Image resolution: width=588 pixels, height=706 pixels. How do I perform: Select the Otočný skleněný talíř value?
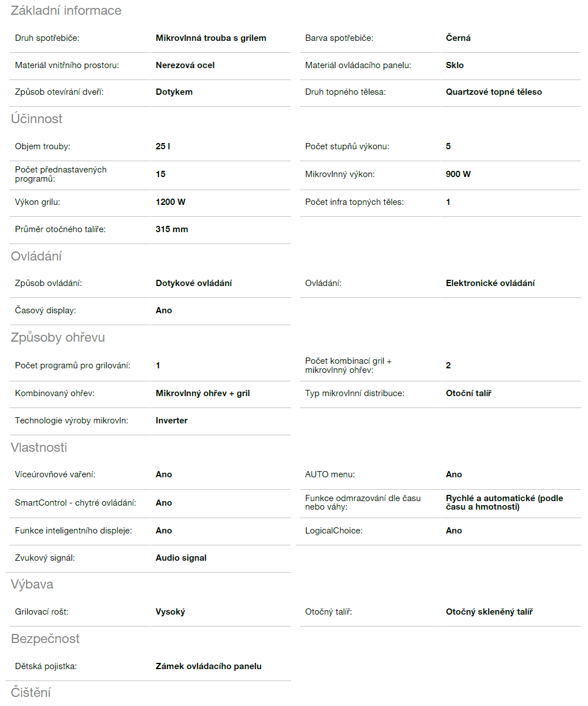[489, 612]
